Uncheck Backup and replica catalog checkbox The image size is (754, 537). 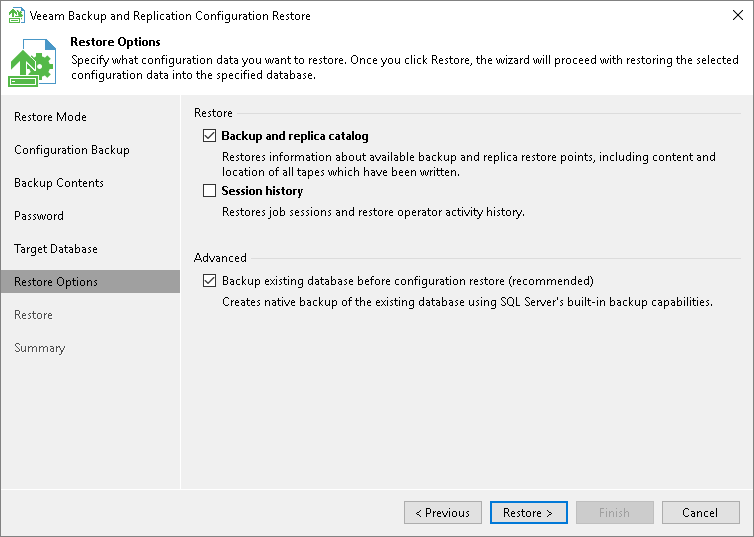click(209, 136)
